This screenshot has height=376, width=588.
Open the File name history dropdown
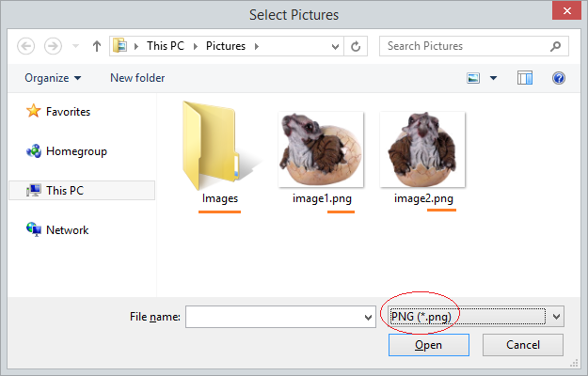(x=368, y=318)
